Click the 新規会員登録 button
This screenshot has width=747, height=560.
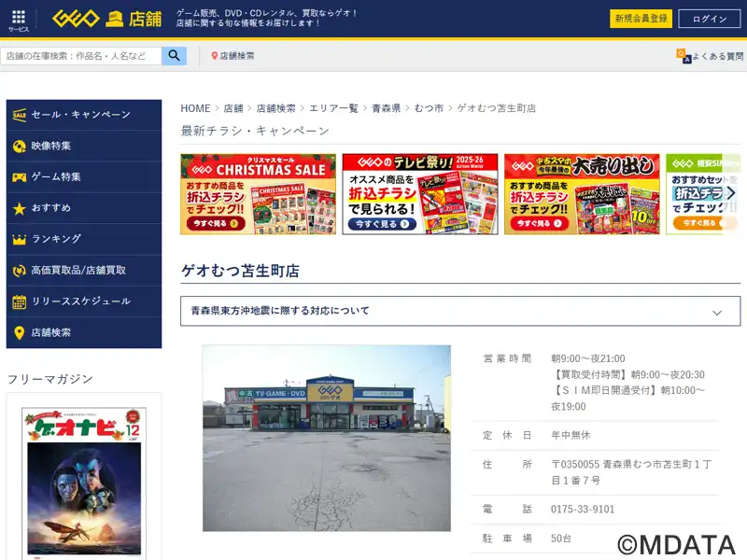pyautogui.click(x=641, y=19)
